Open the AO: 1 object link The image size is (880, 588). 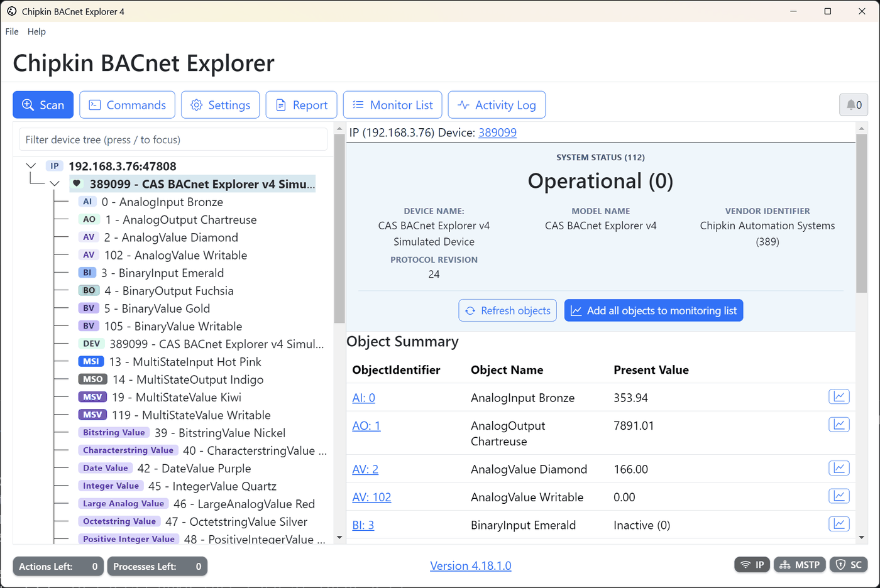366,425
